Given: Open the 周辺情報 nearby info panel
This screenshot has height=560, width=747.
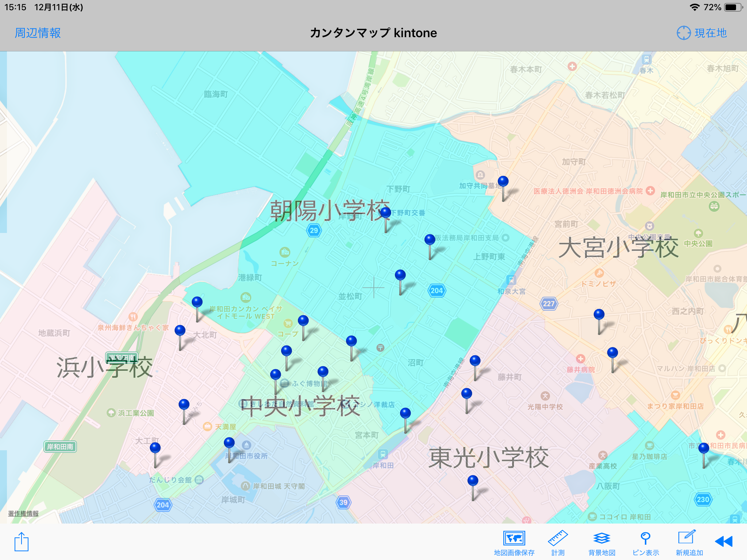Looking at the screenshot, I should [x=38, y=33].
